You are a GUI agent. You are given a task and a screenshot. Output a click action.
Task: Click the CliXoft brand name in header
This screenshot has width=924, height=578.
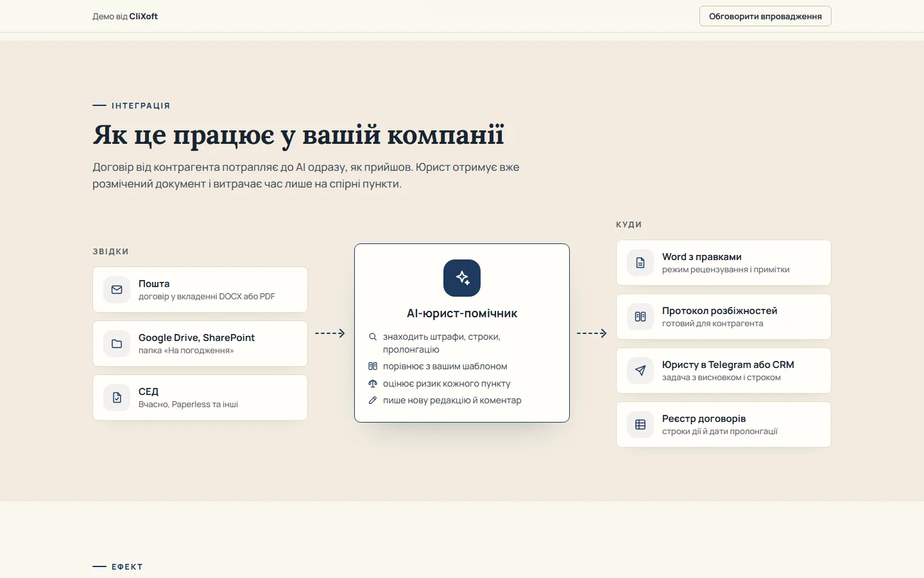[x=144, y=16]
